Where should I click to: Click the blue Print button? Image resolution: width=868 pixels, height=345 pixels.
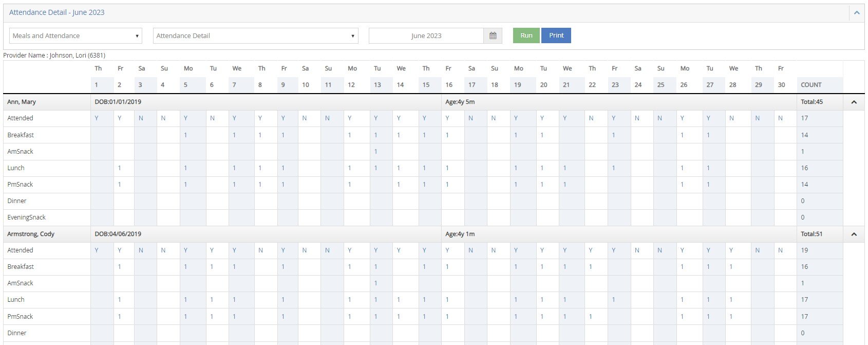pyautogui.click(x=556, y=35)
